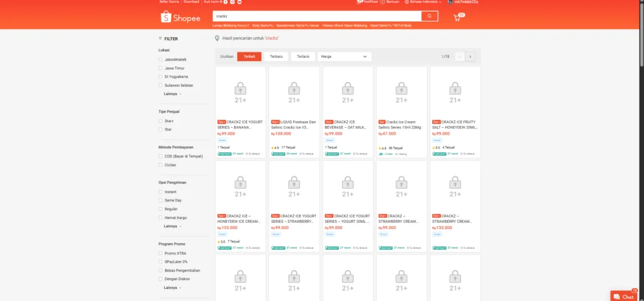Open locked 21+ image of Oat Milk Beverage
Screen dimensions: 644x301
point(348,92)
